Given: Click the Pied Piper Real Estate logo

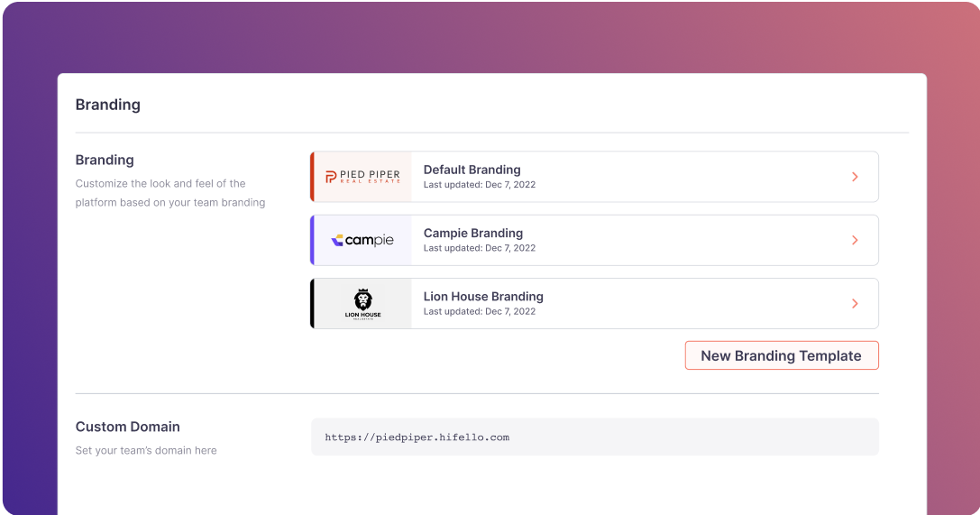Looking at the screenshot, I should coord(362,177).
